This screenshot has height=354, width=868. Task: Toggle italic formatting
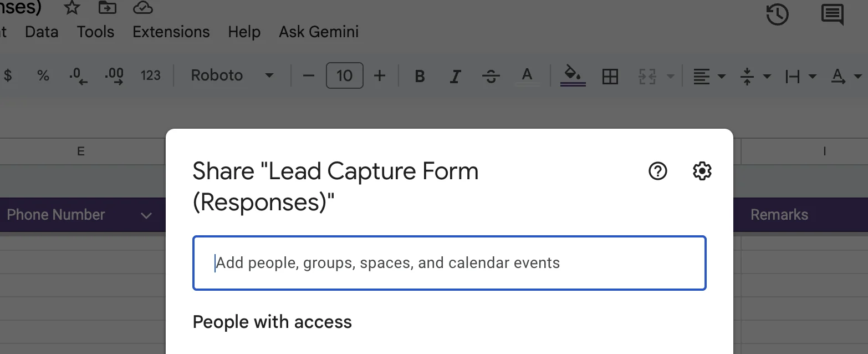click(455, 76)
